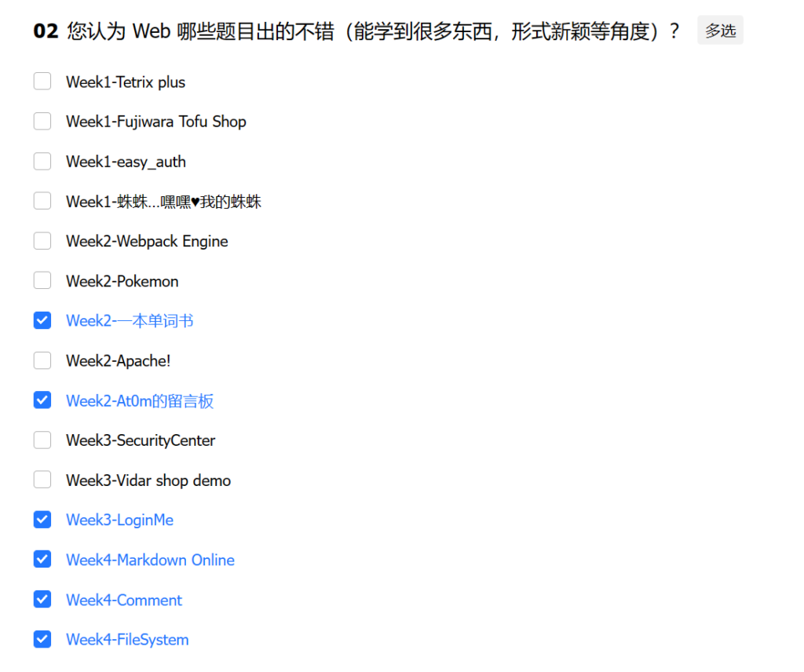Screen dimensions: 804x672
Task: Untick the Week4-Comment checkbox
Action: [42, 600]
